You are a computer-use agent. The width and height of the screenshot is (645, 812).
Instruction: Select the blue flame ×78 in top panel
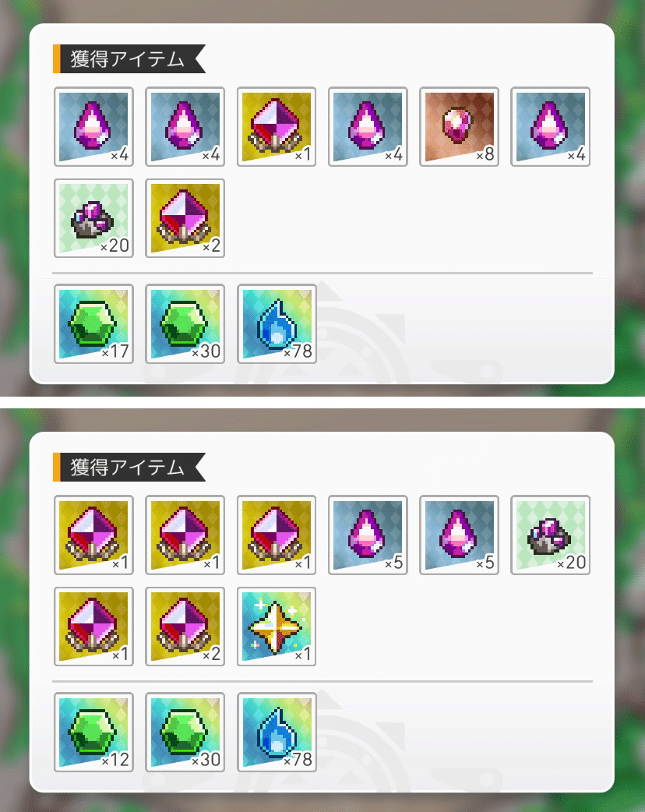(277, 323)
